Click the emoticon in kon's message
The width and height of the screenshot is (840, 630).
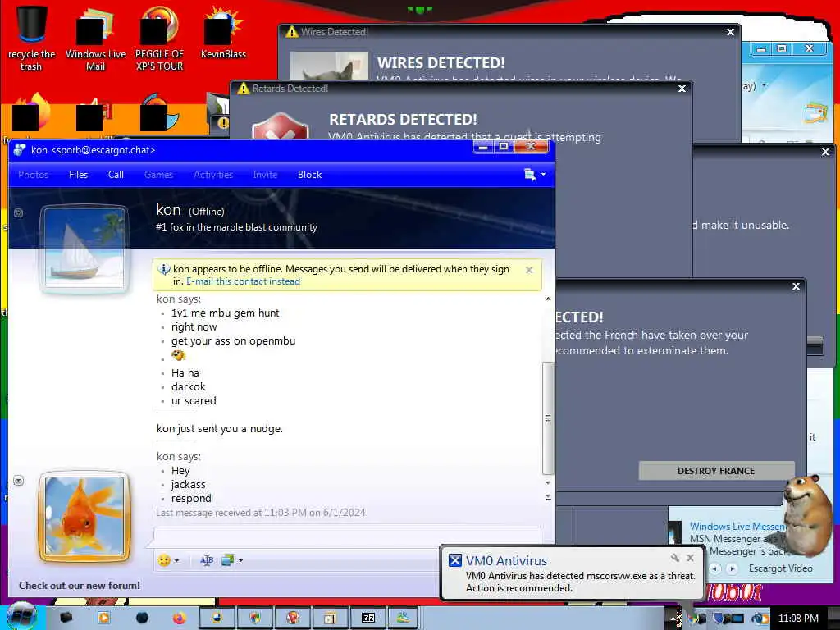[x=178, y=356]
